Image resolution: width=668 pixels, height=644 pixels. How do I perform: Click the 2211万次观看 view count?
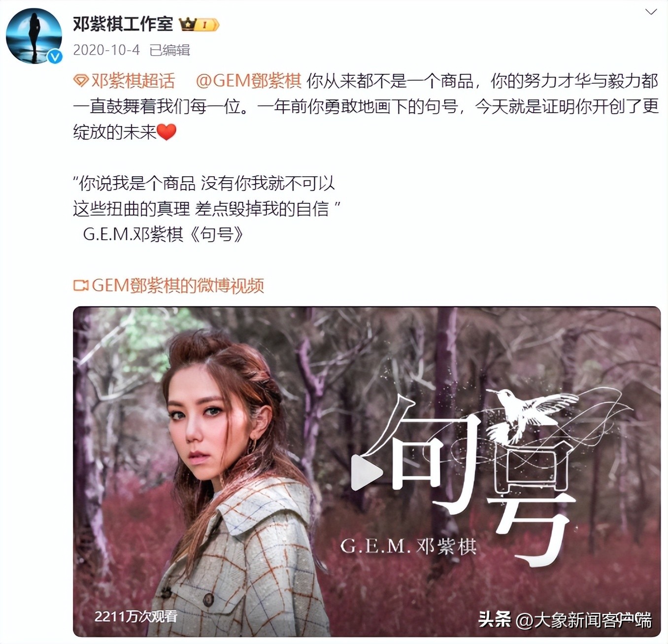(136, 616)
